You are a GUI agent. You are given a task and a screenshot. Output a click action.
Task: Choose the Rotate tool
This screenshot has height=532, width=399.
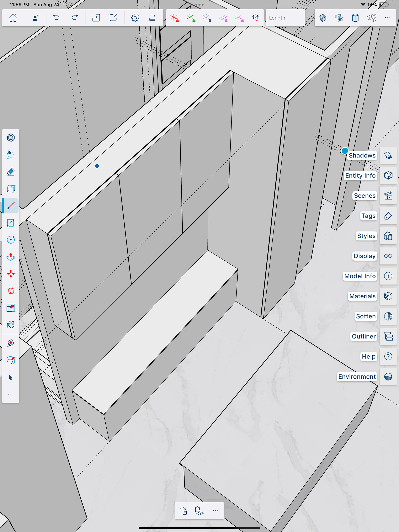(11, 291)
